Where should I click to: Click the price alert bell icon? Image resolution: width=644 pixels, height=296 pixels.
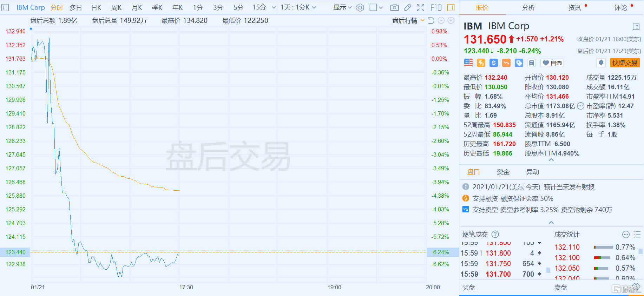601,63
